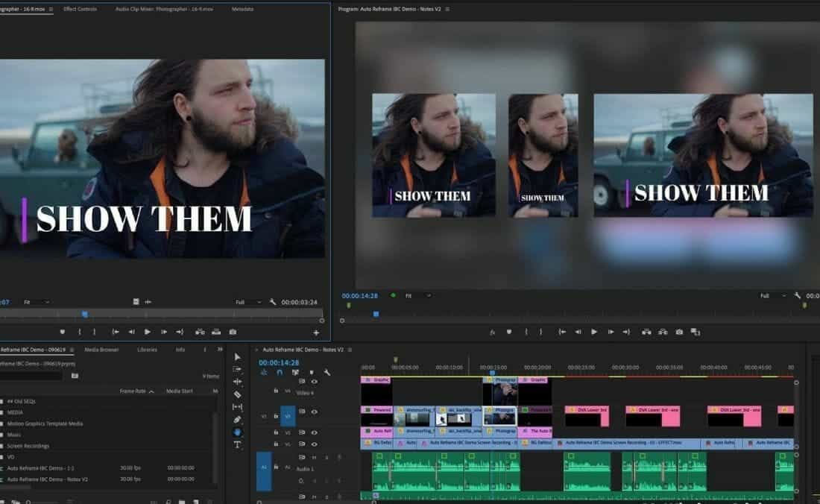Step back one frame in Program monitor

578,332
